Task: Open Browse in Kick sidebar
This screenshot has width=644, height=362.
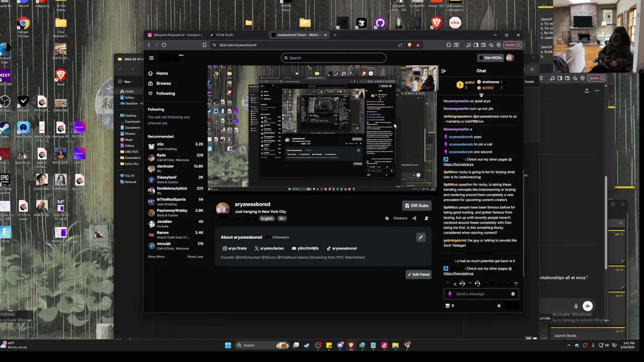Action: pos(159,83)
